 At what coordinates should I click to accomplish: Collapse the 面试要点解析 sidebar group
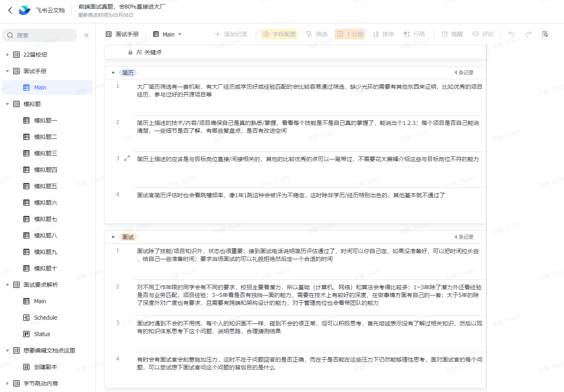pos(7,285)
